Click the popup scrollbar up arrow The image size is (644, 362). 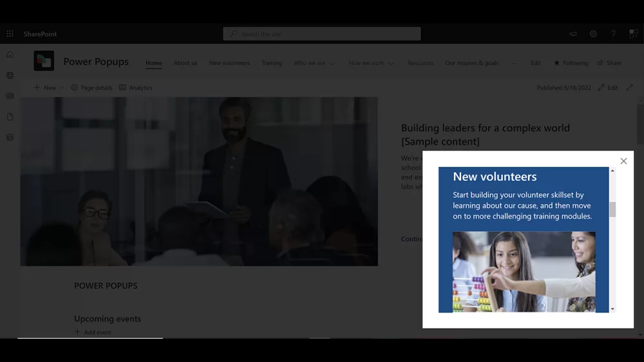pos(612,171)
